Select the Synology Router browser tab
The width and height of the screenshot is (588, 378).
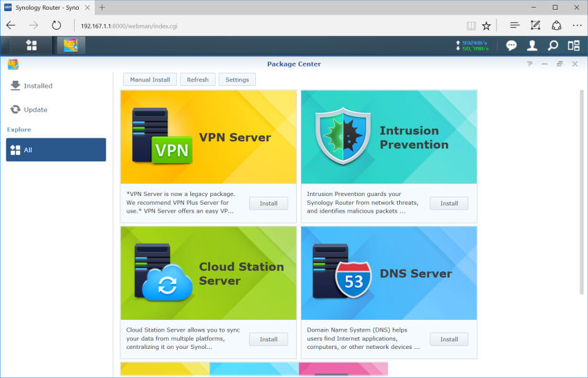pyautogui.click(x=47, y=8)
